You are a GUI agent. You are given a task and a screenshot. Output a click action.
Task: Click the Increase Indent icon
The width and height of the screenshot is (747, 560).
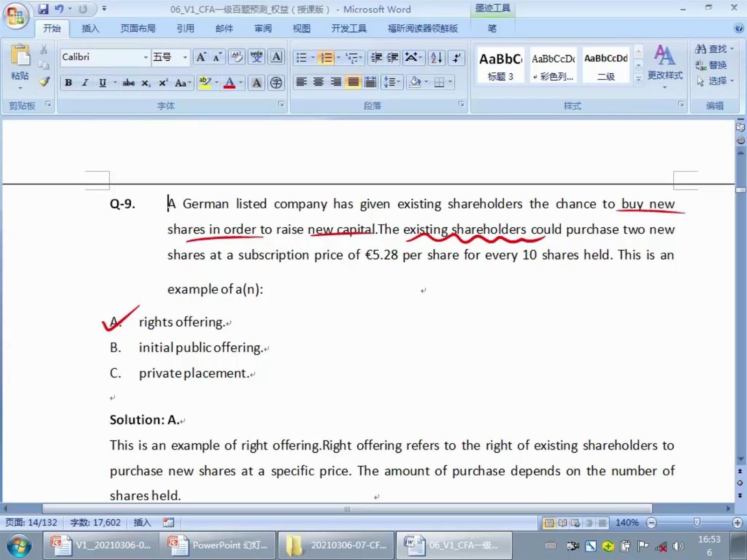pos(393,57)
